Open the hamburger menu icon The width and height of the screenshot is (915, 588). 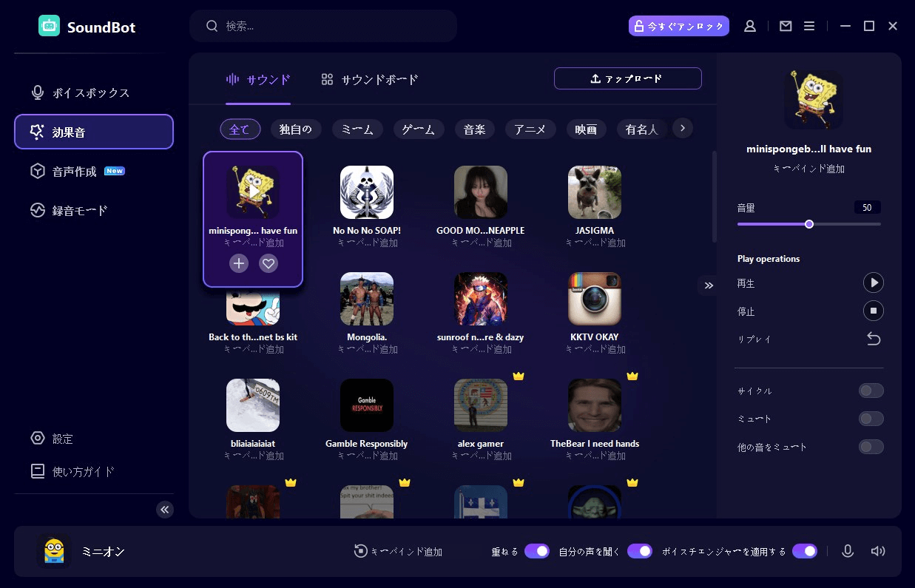tap(809, 26)
